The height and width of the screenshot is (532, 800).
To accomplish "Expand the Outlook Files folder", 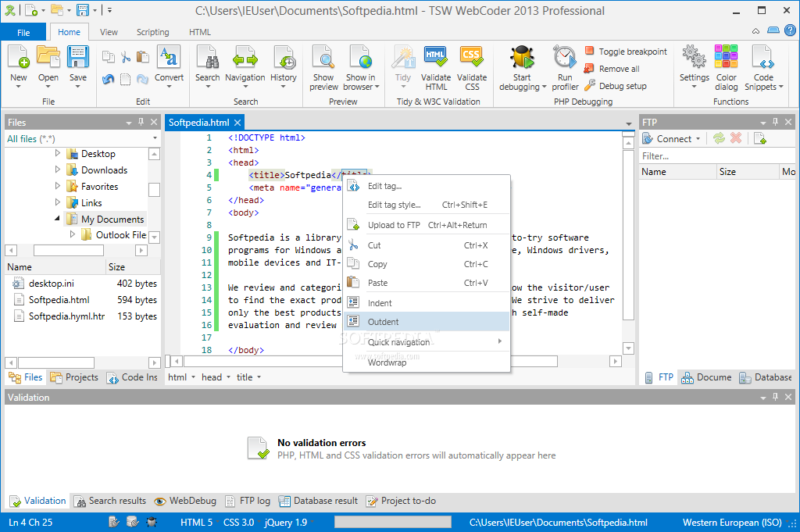I will 72,234.
